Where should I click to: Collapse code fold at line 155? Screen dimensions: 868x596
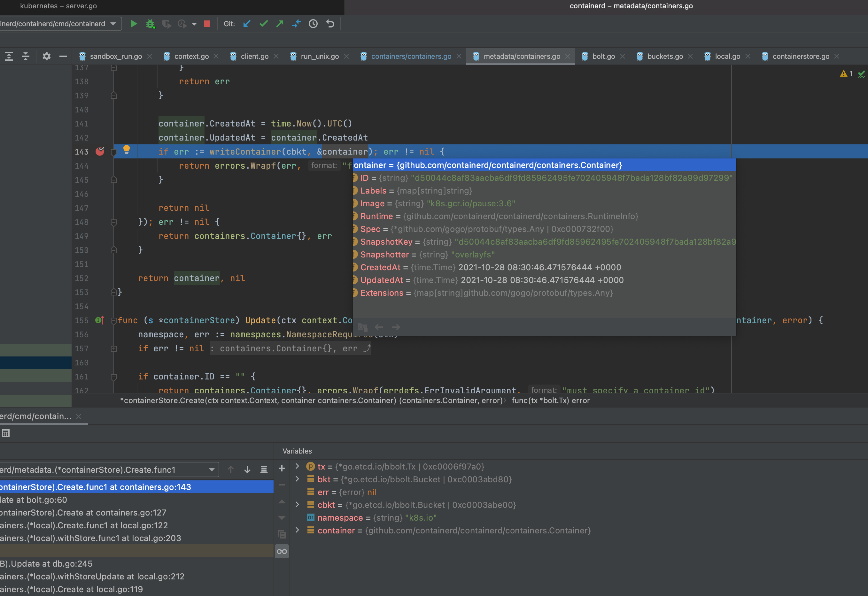[113, 320]
